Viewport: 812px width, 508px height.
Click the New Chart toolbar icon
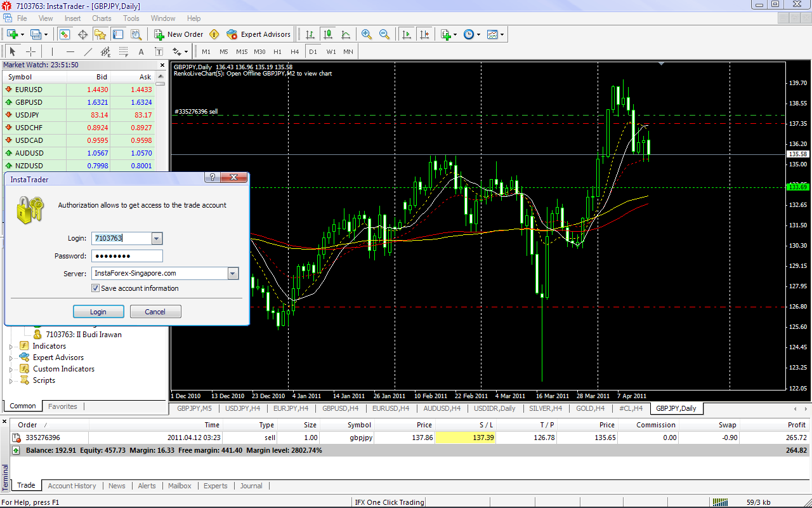point(12,34)
